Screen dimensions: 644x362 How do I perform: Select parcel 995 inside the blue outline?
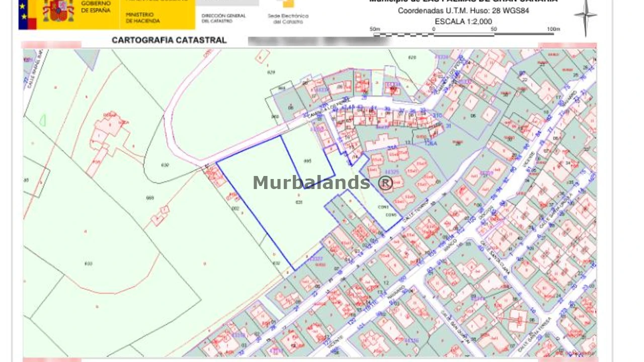[308, 161]
